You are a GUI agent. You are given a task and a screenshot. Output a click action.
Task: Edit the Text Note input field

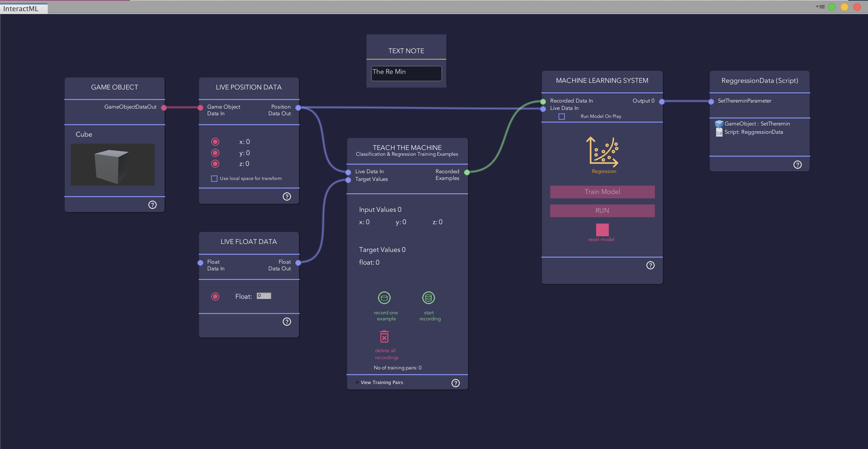coord(406,72)
